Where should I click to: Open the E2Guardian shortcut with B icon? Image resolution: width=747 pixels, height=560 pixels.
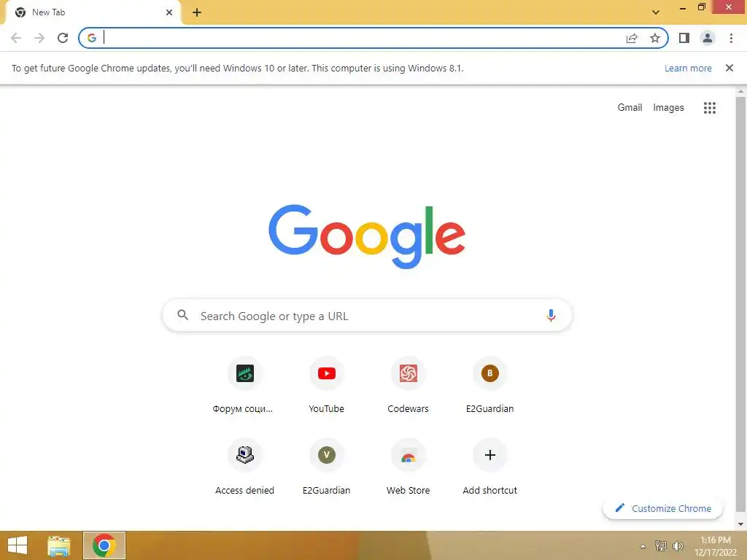[x=489, y=386]
